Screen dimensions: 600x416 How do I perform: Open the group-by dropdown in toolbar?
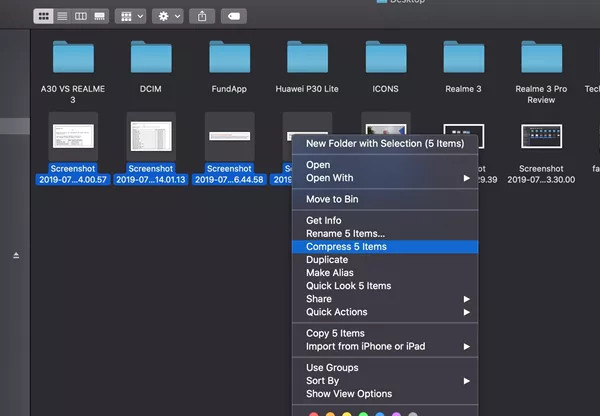pyautogui.click(x=130, y=16)
